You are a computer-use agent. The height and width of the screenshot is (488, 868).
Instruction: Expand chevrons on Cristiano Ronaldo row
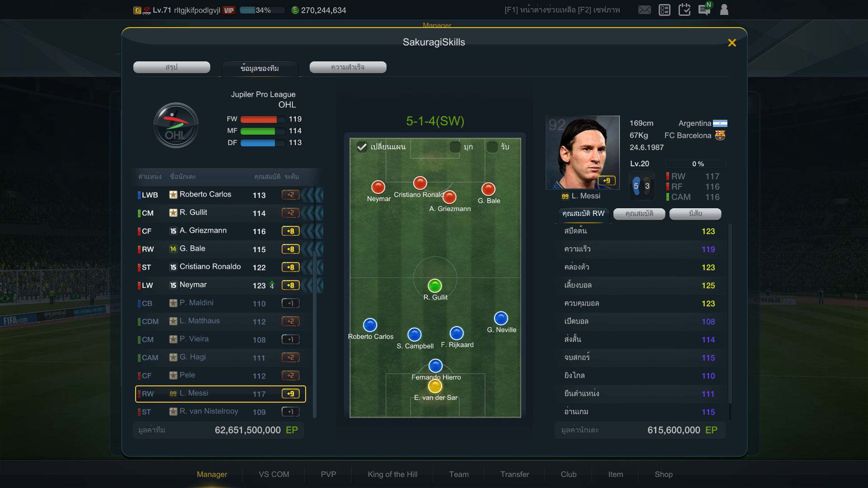click(313, 267)
